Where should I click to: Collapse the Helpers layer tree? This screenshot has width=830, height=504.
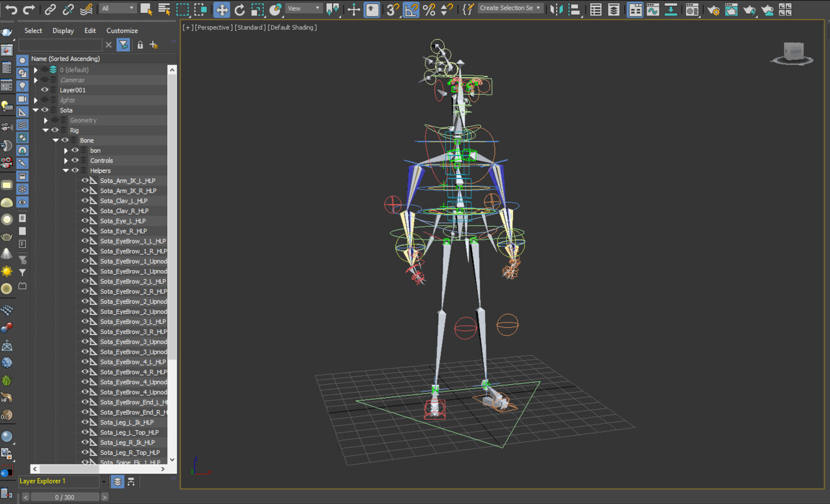coord(65,171)
